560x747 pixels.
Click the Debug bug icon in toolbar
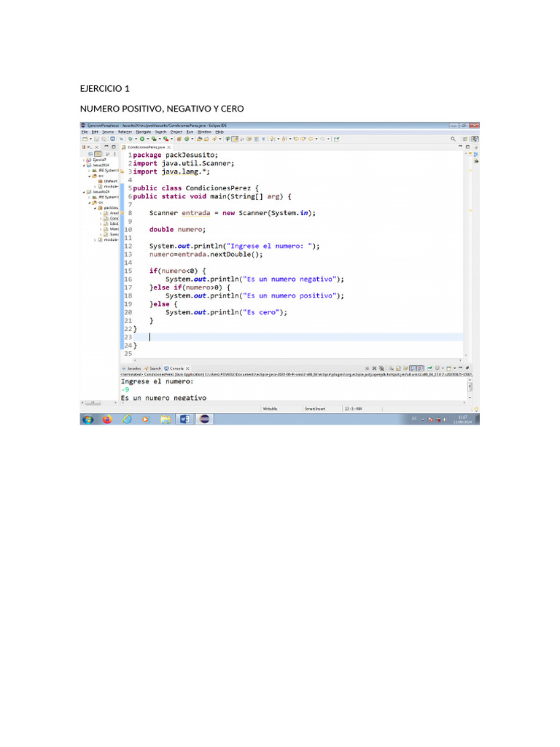tap(130, 139)
